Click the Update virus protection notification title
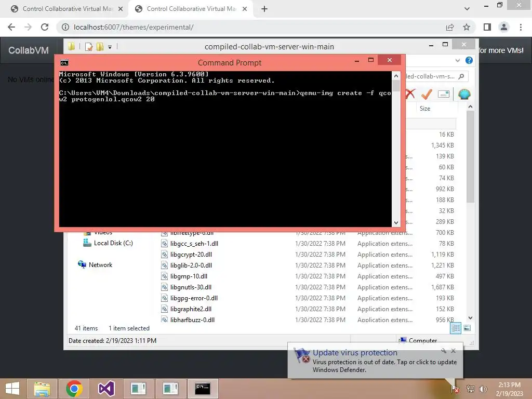 click(x=355, y=353)
